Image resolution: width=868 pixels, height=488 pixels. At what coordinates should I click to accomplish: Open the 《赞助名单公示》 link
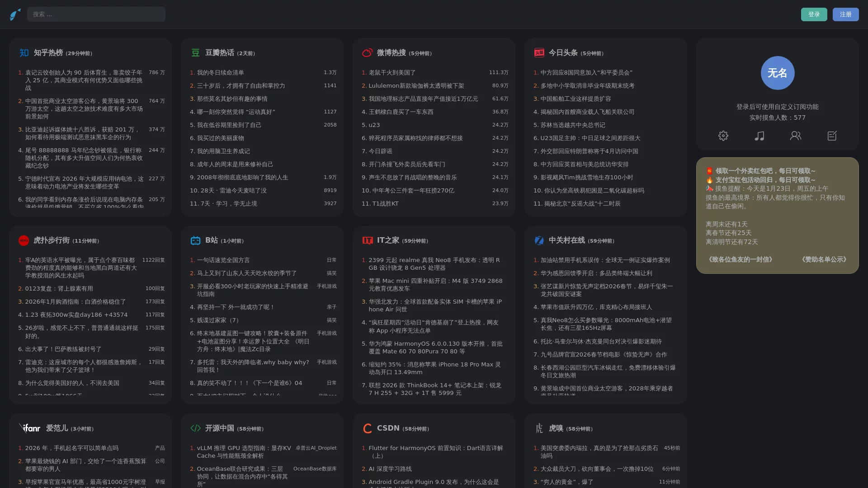(824, 259)
